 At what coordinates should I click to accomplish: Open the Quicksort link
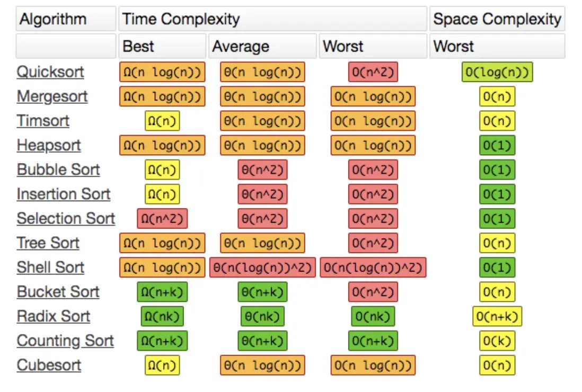coord(50,72)
